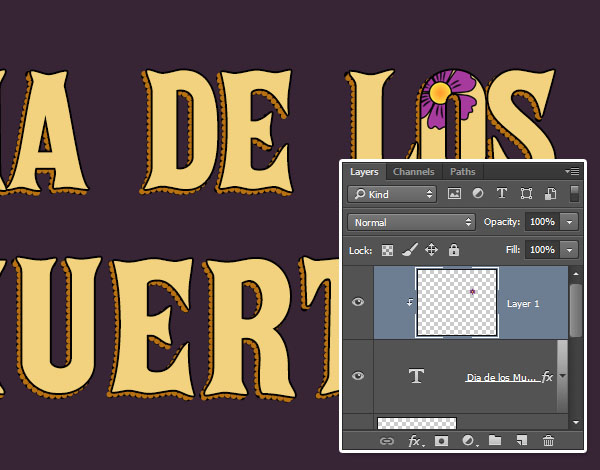Viewport: 600px width, 470px height.
Task: Toggle lock transparent pixels
Action: [x=388, y=249]
